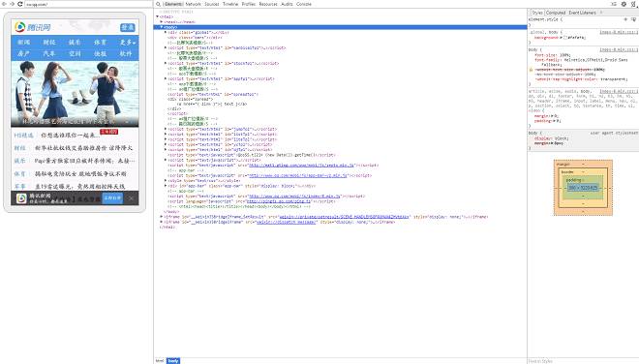Collapse the html node in DOM tree
Image resolution: width=639 pixels, height=364 pixels.
pos(157,16)
